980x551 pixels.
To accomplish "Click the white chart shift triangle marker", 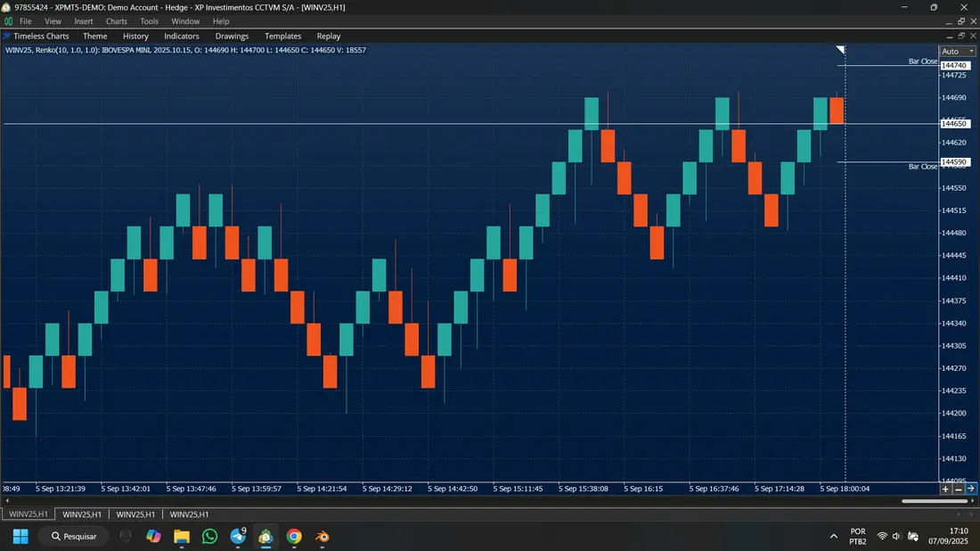I will [841, 49].
